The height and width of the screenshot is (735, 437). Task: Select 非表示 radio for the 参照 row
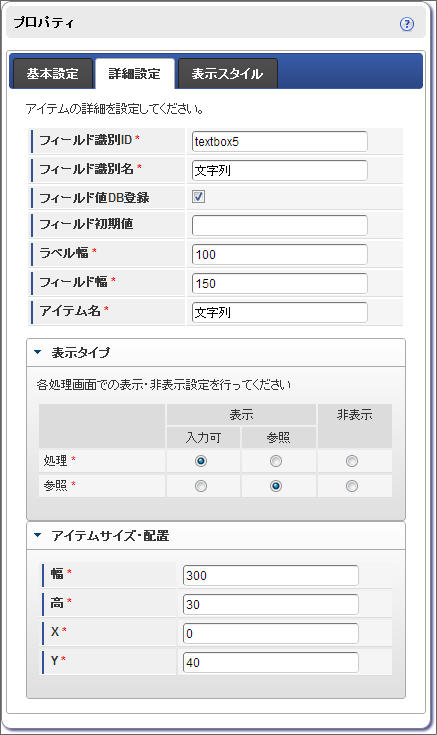[352, 486]
